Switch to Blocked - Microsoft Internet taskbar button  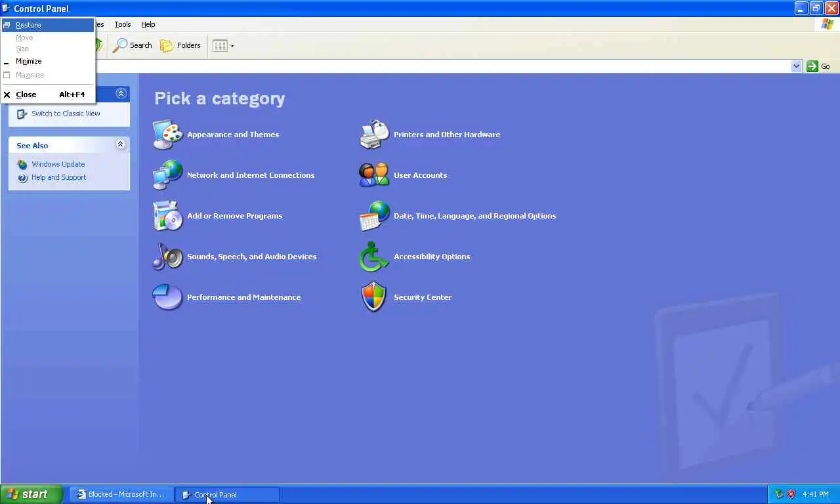click(122, 494)
